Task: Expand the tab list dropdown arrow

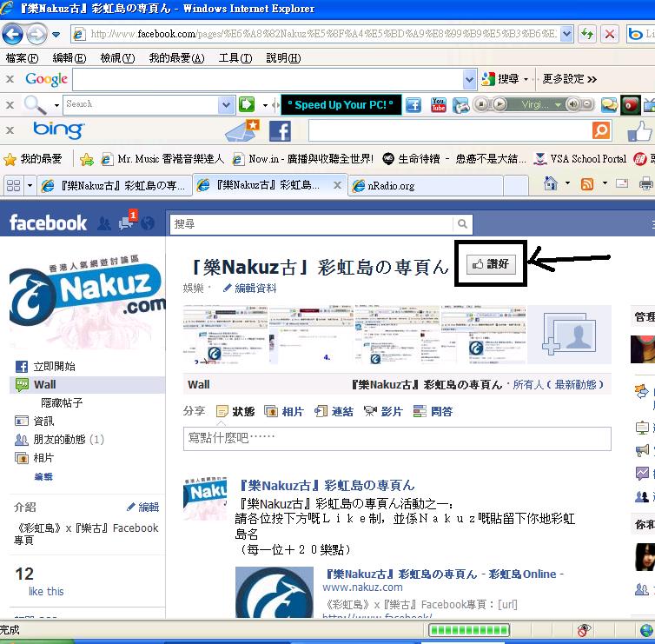Action: (x=30, y=185)
